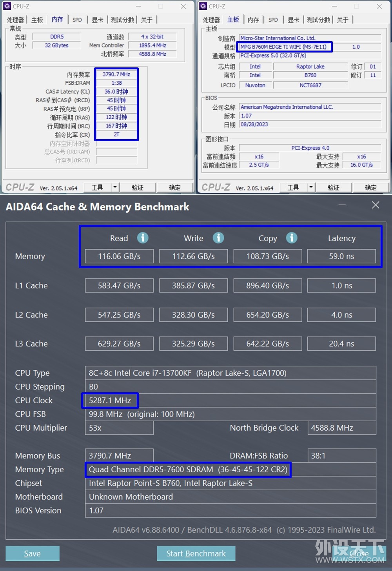
Task: Click memory size field 32 GBytes
Action: (57, 45)
